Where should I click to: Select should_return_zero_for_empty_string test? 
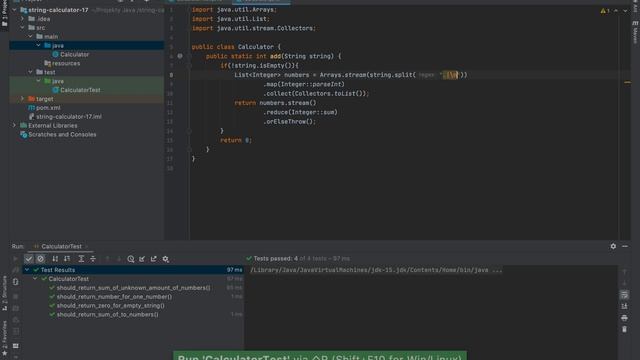point(111,306)
